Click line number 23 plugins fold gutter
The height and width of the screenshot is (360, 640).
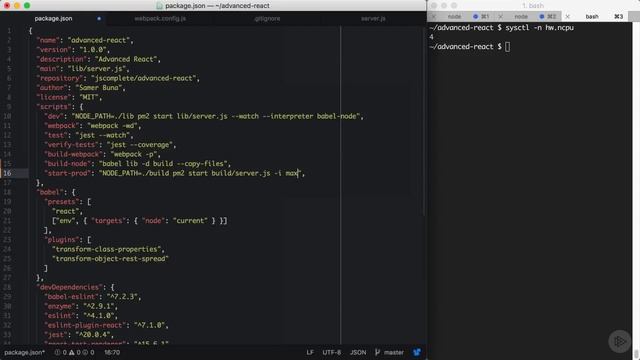pos(8,240)
